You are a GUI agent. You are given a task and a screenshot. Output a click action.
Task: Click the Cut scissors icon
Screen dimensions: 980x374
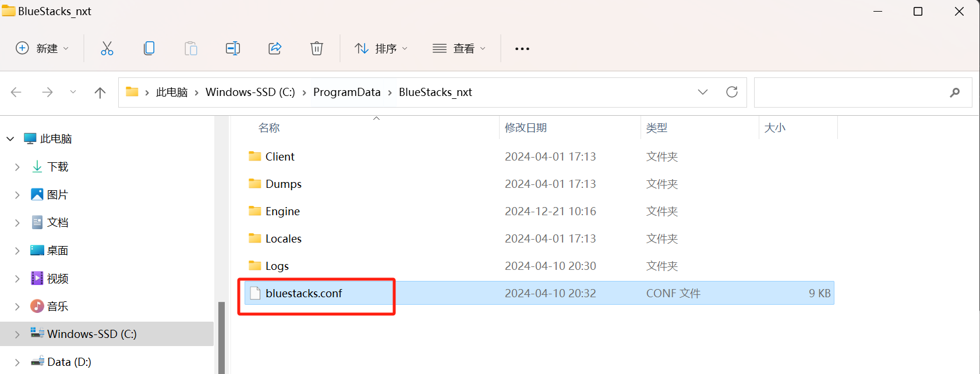[x=107, y=48]
